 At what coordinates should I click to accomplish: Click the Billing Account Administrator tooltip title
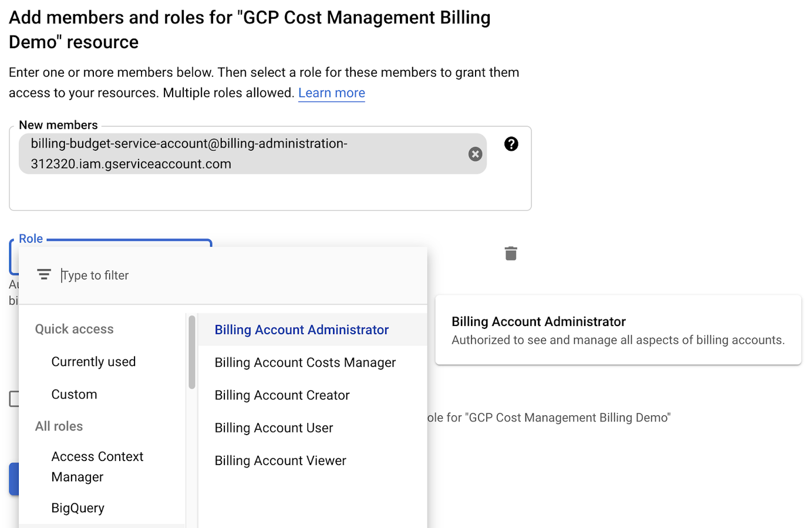(538, 322)
